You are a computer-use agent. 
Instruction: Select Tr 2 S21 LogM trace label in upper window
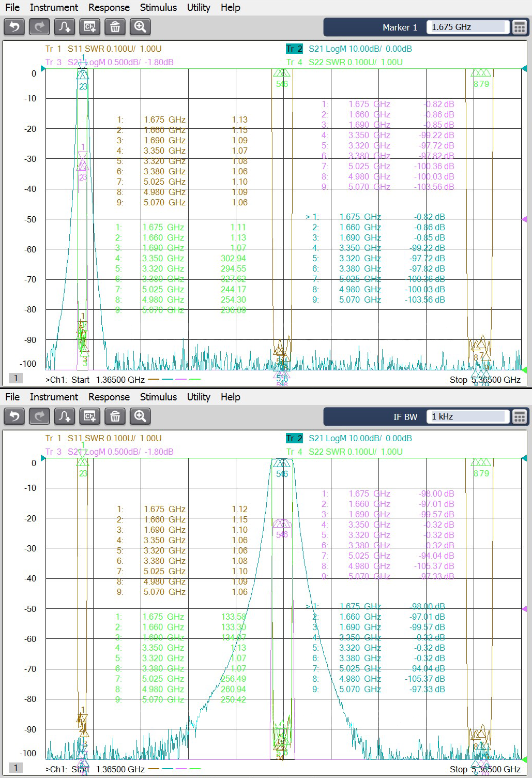click(349, 49)
